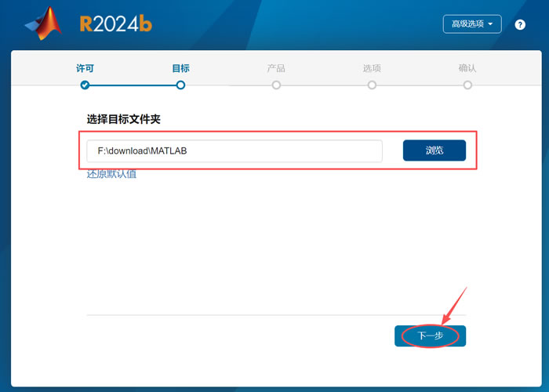This screenshot has height=392, width=549.
Task: Click the R2024b version label
Action: [x=115, y=24]
